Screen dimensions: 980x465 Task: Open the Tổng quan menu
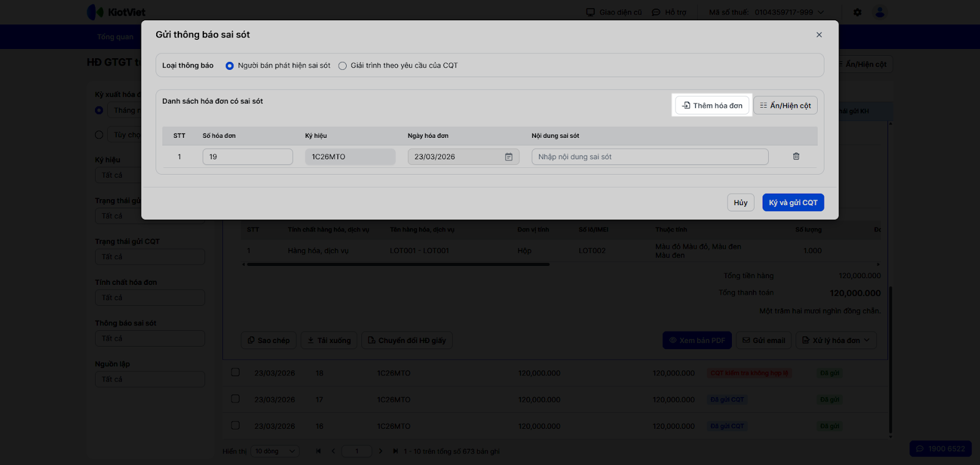[115, 37]
